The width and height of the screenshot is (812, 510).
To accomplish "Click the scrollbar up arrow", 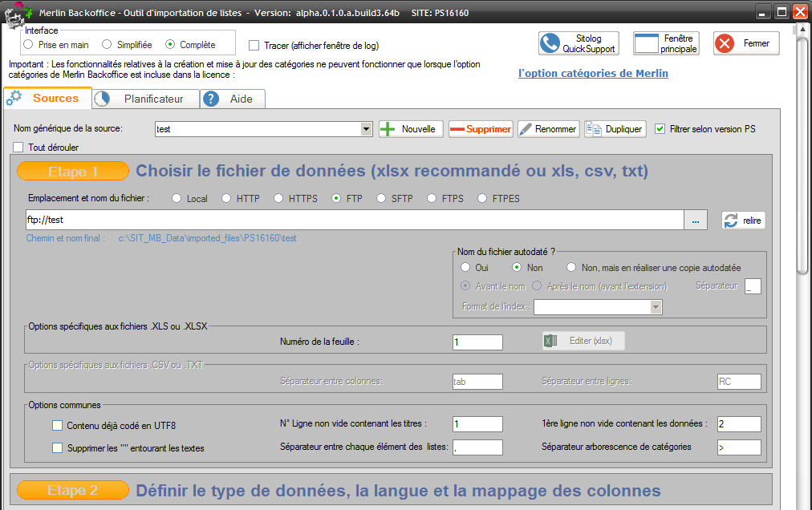I will tap(802, 30).
